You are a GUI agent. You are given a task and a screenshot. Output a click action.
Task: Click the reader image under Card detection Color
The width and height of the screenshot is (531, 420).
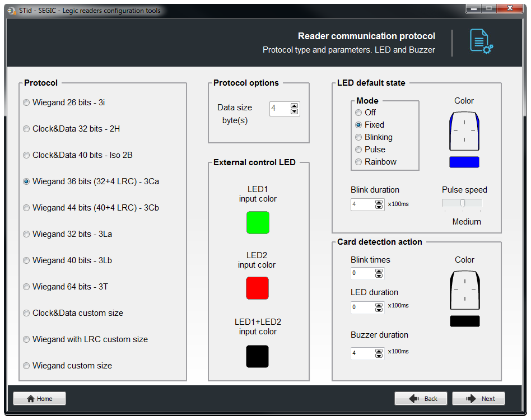465,290
